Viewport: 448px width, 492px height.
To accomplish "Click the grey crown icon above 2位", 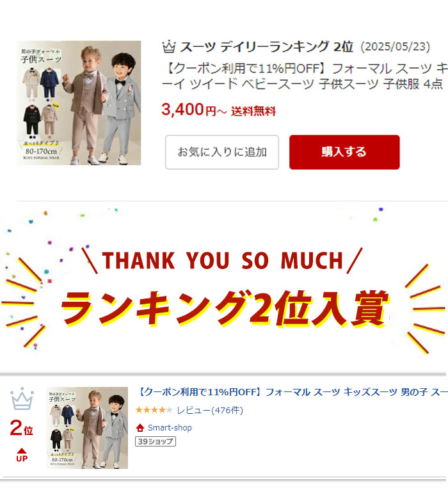I will (x=22, y=398).
